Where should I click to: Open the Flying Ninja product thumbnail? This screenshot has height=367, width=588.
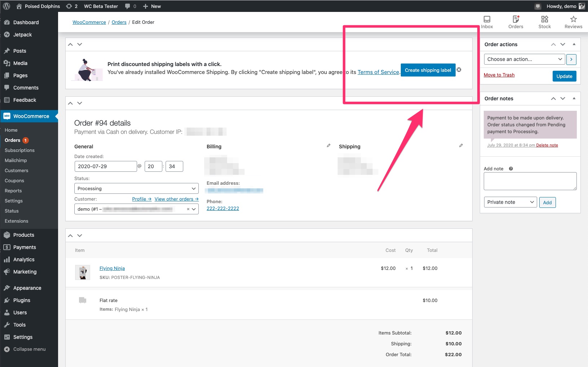pos(83,272)
